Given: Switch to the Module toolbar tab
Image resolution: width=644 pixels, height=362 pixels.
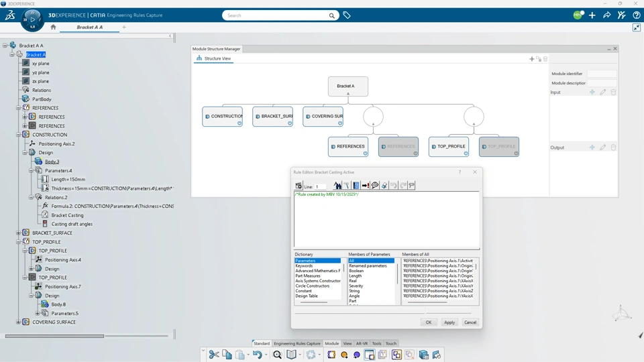Looking at the screenshot, I should (x=332, y=343).
